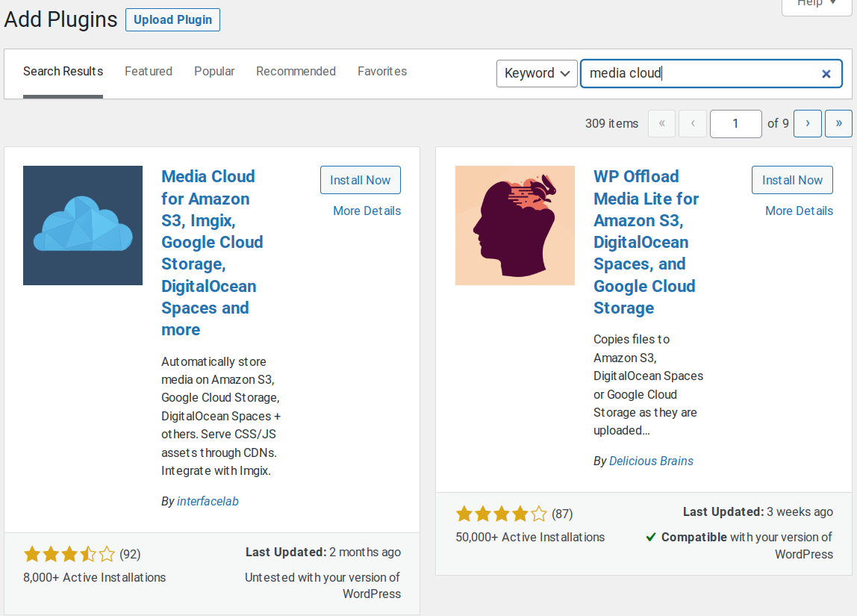Click the 8,000+ Active Installations text
Image resolution: width=857 pixels, height=616 pixels.
click(95, 577)
